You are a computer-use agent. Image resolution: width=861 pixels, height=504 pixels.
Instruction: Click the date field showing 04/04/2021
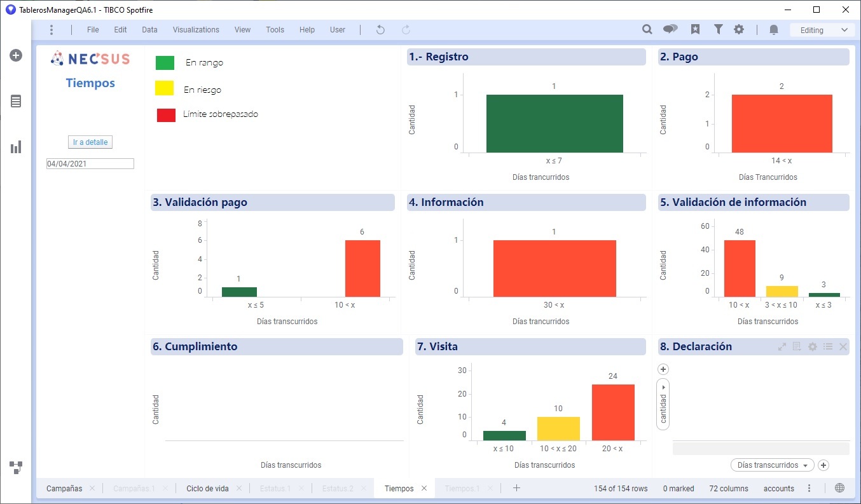coord(90,164)
